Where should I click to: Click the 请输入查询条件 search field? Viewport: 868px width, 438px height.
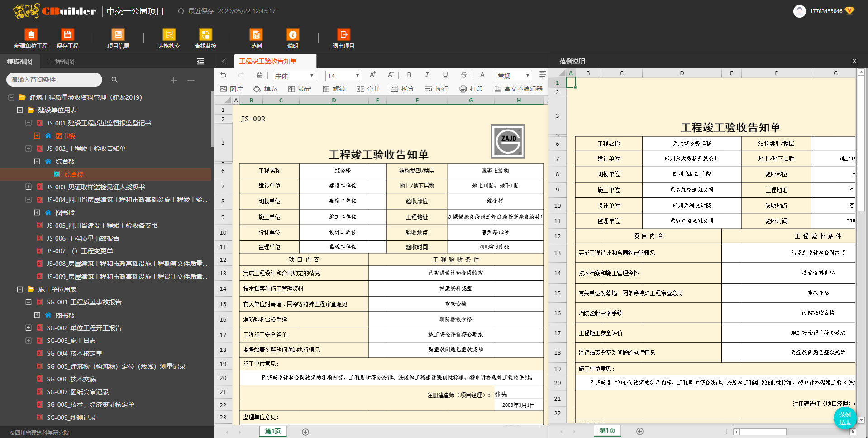(x=54, y=80)
